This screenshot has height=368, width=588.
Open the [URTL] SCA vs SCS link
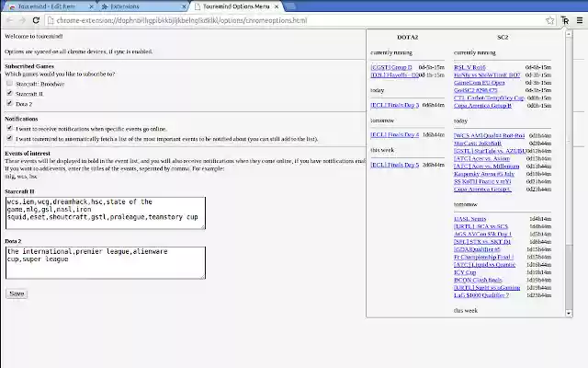(x=481, y=226)
